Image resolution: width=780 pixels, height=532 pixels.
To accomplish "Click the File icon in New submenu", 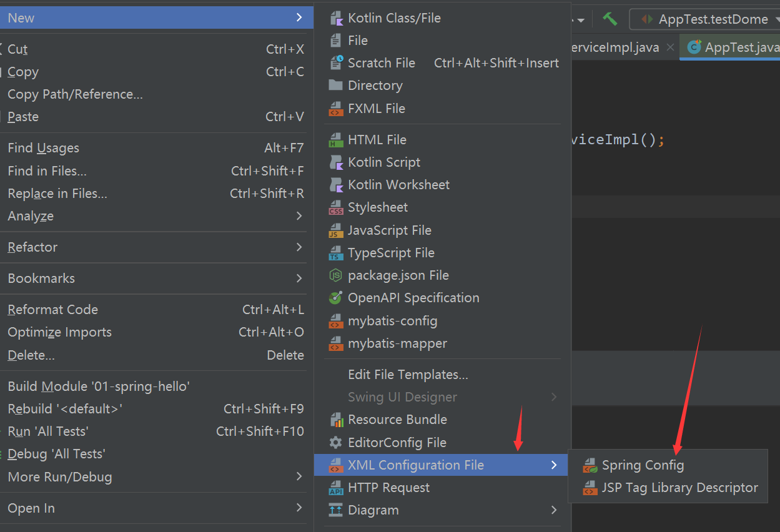I will pyautogui.click(x=336, y=41).
